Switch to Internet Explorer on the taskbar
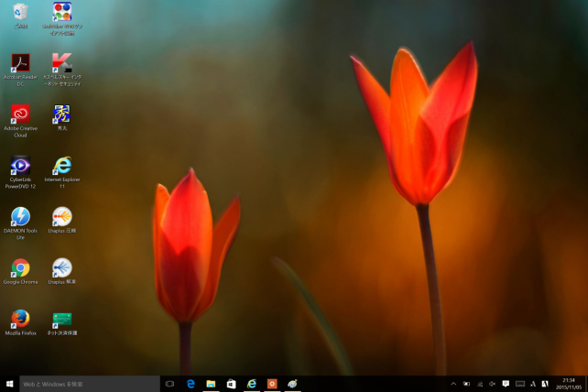This screenshot has width=588, height=392. point(252,384)
